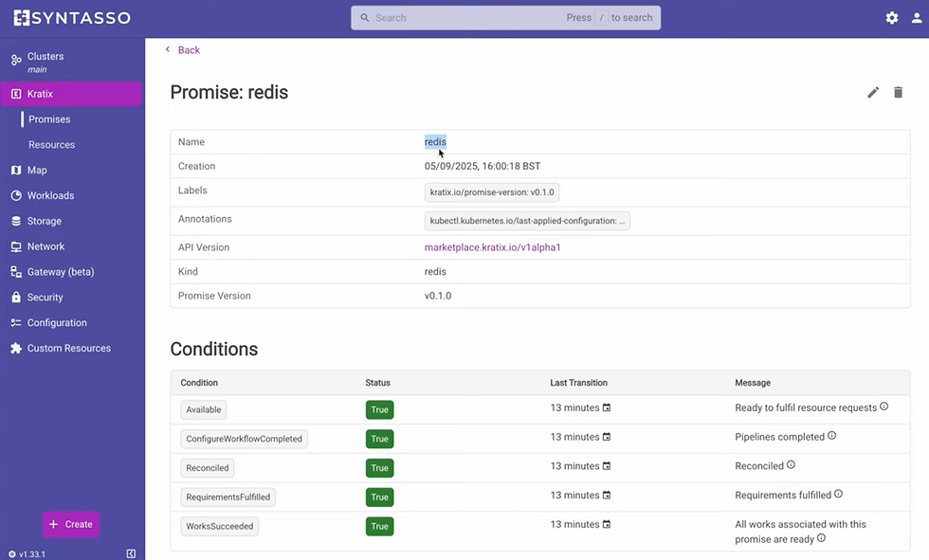Click info icon beside 'Reconciled' message
The height and width of the screenshot is (560, 929).
click(791, 464)
